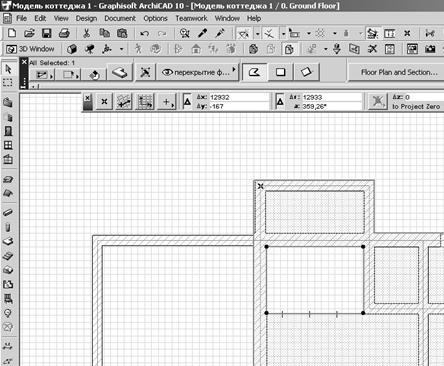Select the Window tool in the toolbox
444x366 pixels.
pos(8,145)
